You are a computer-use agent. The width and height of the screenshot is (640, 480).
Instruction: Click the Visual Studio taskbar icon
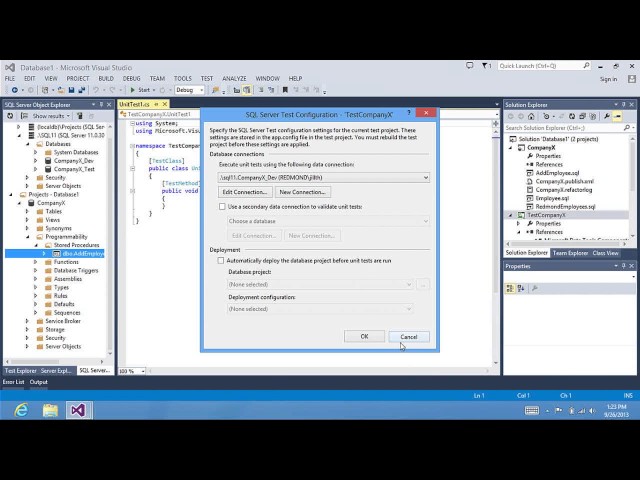pyautogui.click(x=79, y=410)
